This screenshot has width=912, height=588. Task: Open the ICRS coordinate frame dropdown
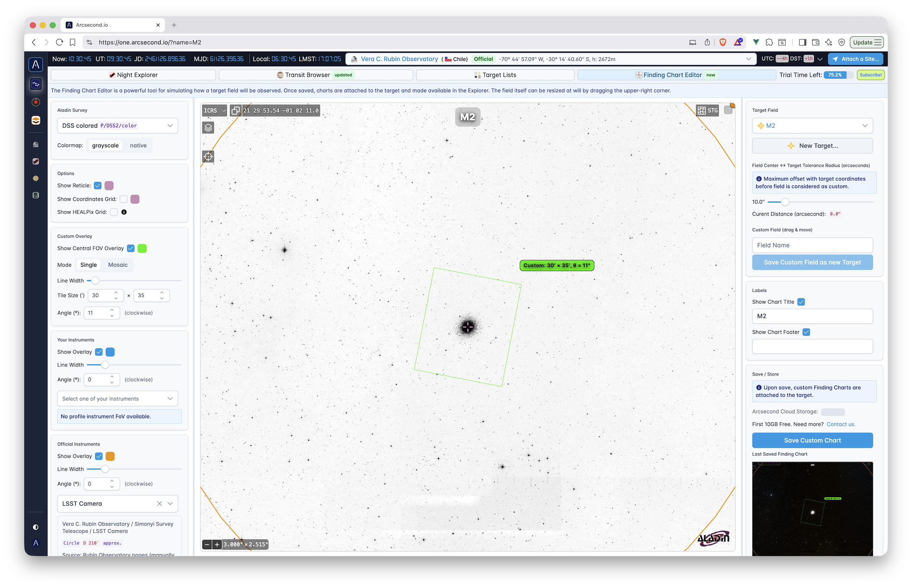click(214, 111)
